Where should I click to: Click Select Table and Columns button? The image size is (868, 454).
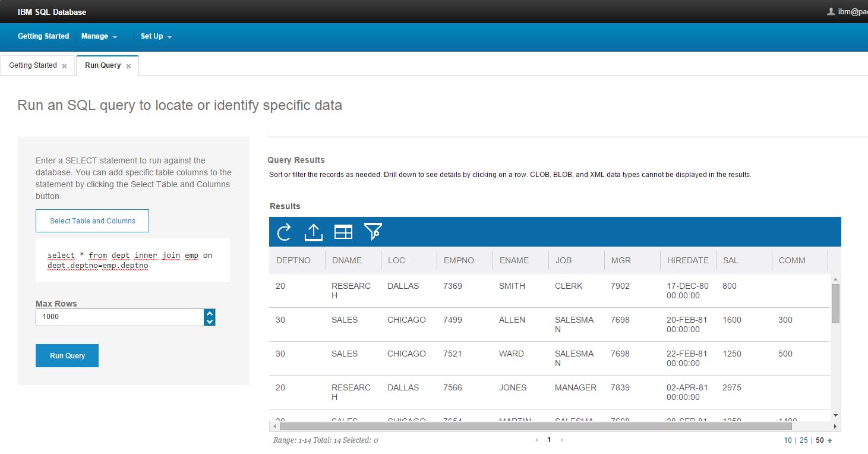92,220
